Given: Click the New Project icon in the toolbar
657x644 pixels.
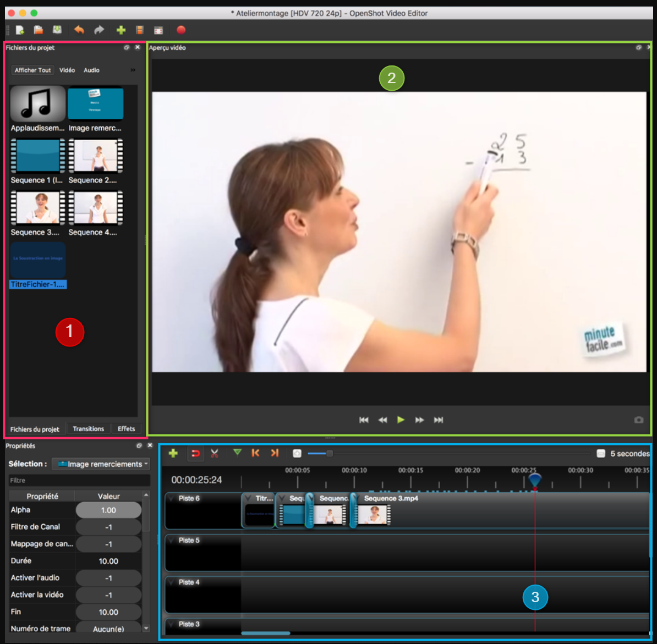Looking at the screenshot, I should point(20,30).
